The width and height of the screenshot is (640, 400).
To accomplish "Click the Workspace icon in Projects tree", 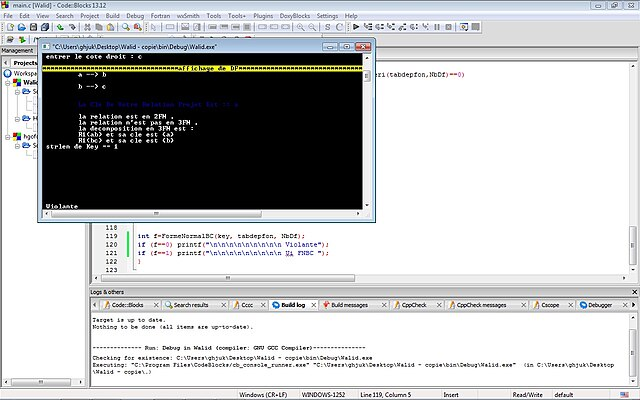I will 8,73.
